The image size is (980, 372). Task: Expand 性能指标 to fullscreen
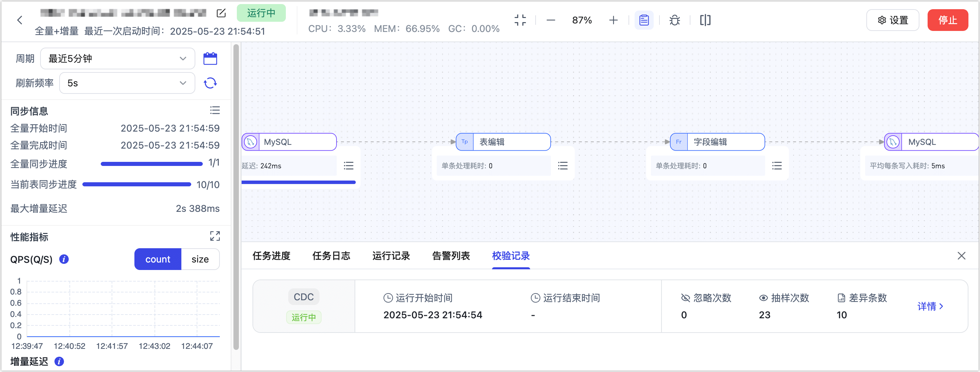point(215,236)
